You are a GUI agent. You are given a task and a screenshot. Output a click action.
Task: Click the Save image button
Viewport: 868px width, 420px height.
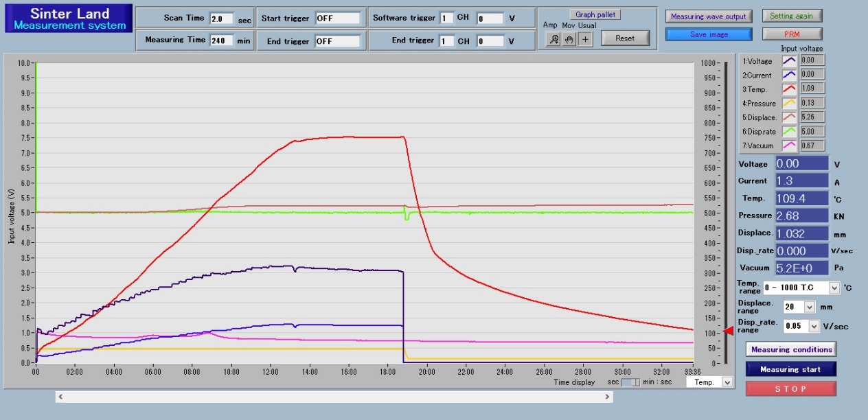pos(709,34)
